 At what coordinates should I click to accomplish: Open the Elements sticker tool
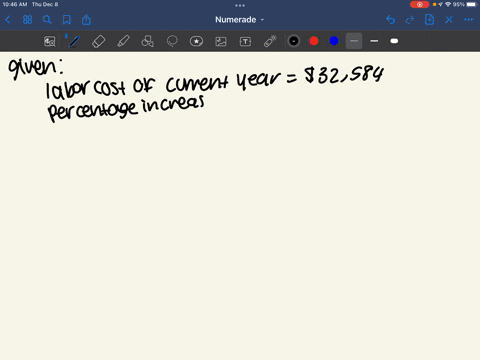click(196, 41)
